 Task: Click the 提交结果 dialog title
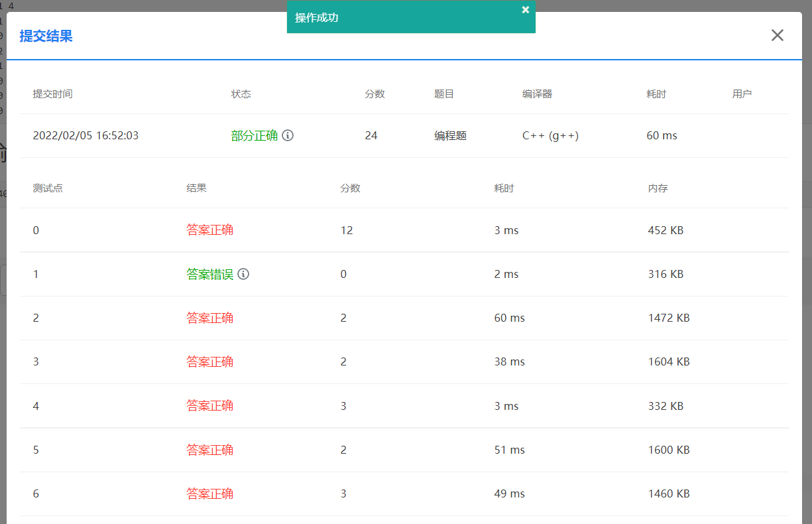(x=46, y=36)
